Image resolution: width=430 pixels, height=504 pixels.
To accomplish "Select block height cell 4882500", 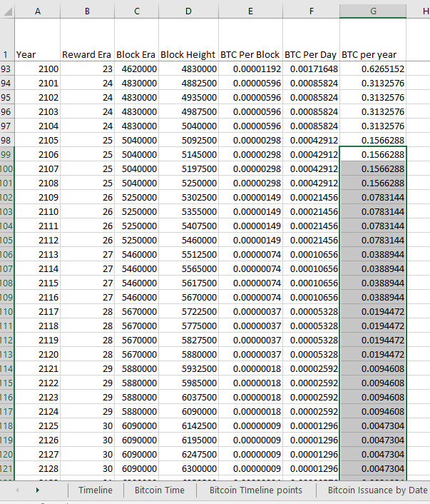I will pyautogui.click(x=188, y=84).
